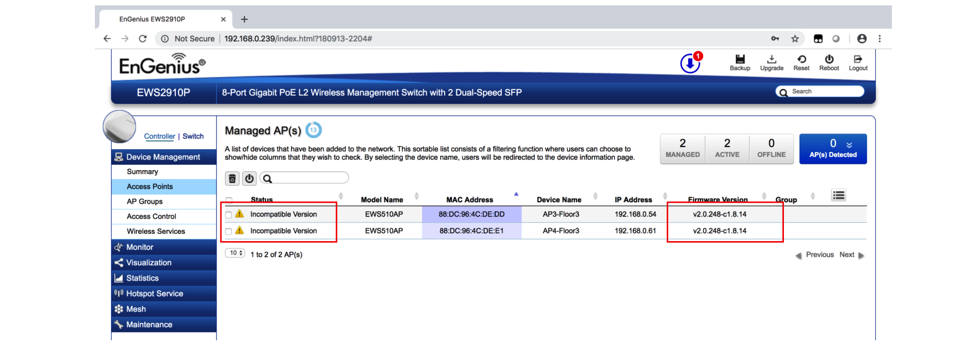This screenshot has height=352, width=980.
Task: Expand the Statistics menu section
Action: pyautogui.click(x=164, y=278)
